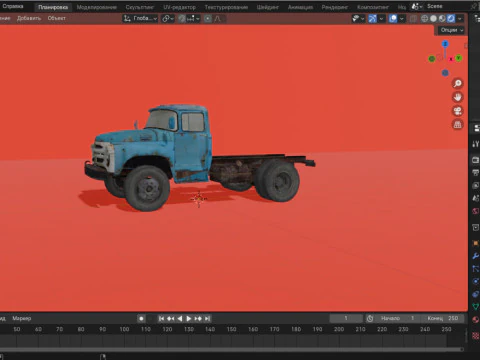
Task: Open the Texture properties tab
Action: pyautogui.click(x=476, y=335)
